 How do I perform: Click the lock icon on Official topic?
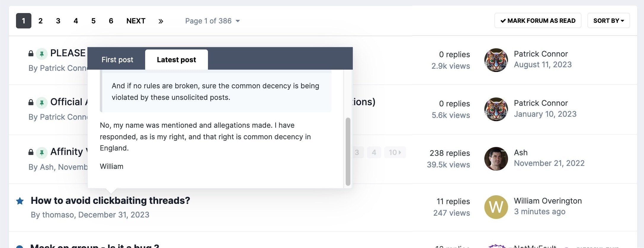tap(31, 102)
